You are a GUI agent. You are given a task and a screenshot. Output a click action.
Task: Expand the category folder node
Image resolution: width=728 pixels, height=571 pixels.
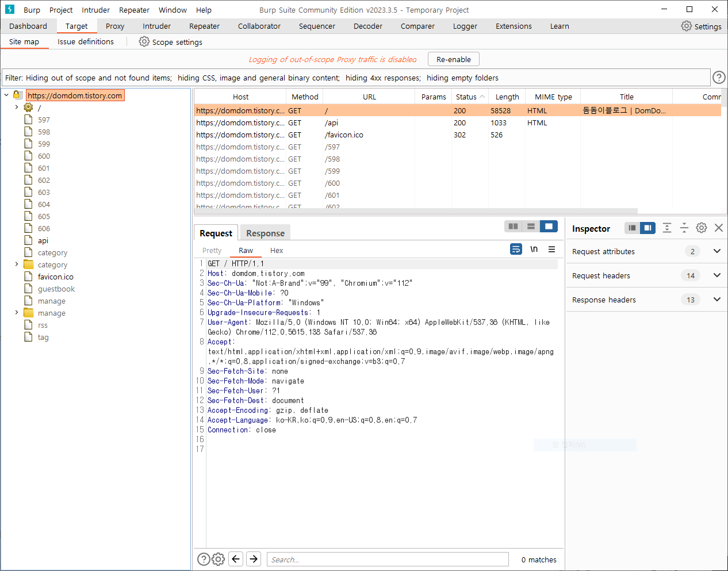(17, 265)
